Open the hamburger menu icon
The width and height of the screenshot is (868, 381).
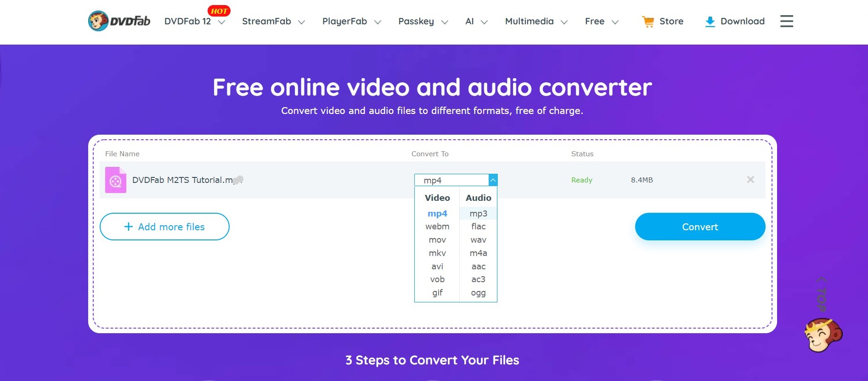coord(786,21)
